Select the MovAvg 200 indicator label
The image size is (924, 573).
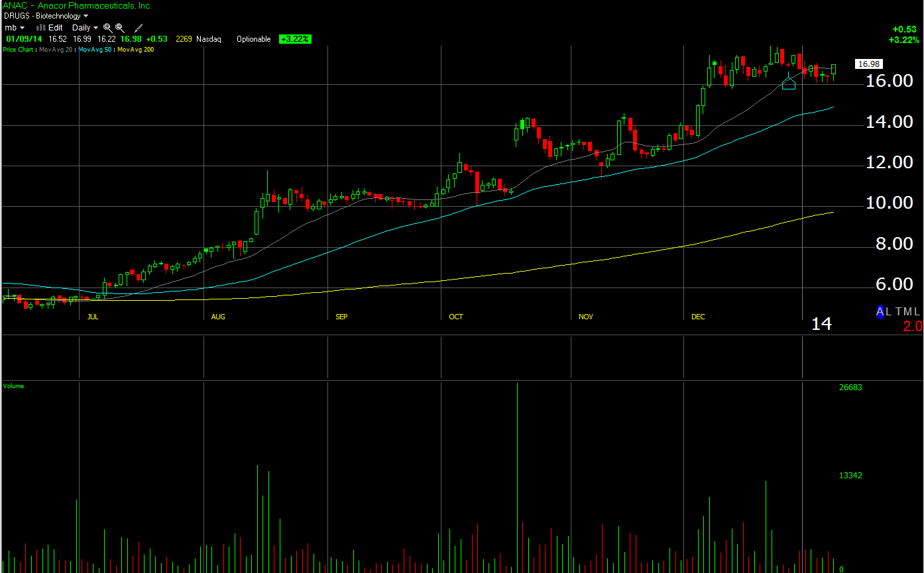136,50
